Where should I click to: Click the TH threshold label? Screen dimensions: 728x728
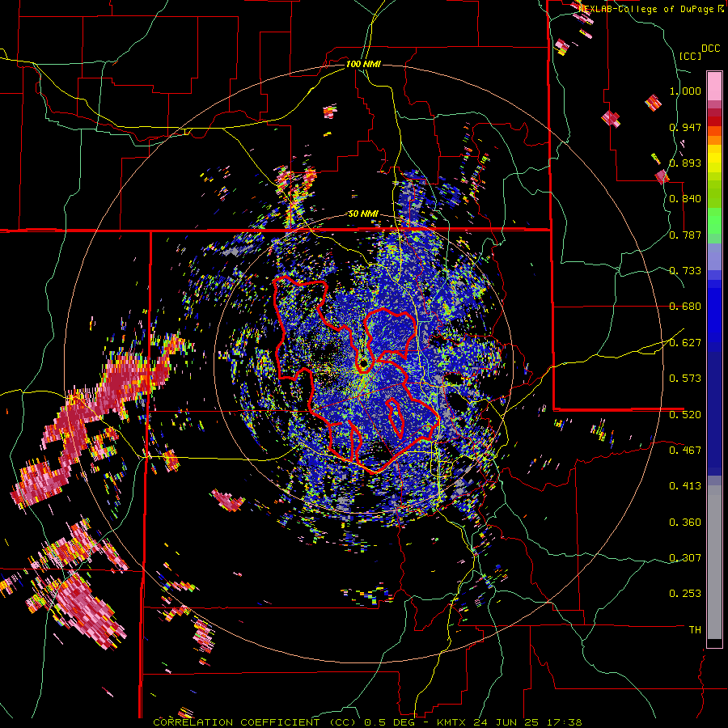pyautogui.click(x=695, y=630)
